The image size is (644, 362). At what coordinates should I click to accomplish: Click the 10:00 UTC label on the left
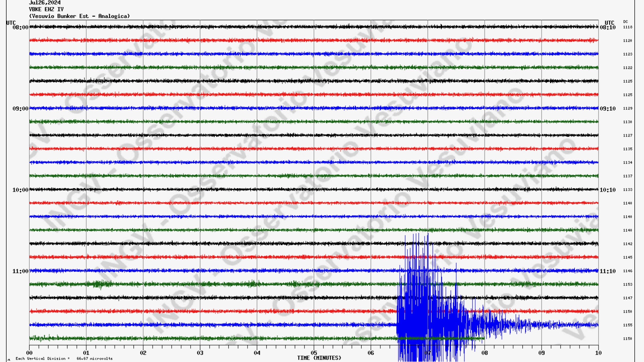coord(20,190)
